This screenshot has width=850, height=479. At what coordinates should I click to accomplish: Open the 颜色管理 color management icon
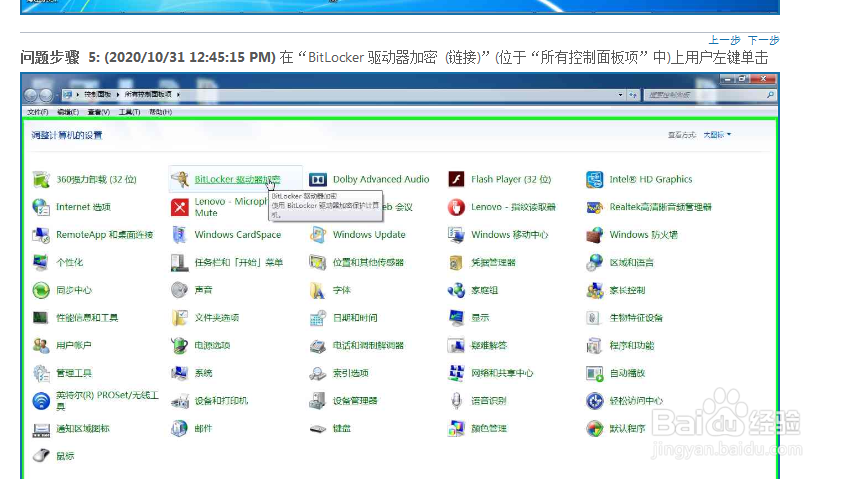[456, 428]
